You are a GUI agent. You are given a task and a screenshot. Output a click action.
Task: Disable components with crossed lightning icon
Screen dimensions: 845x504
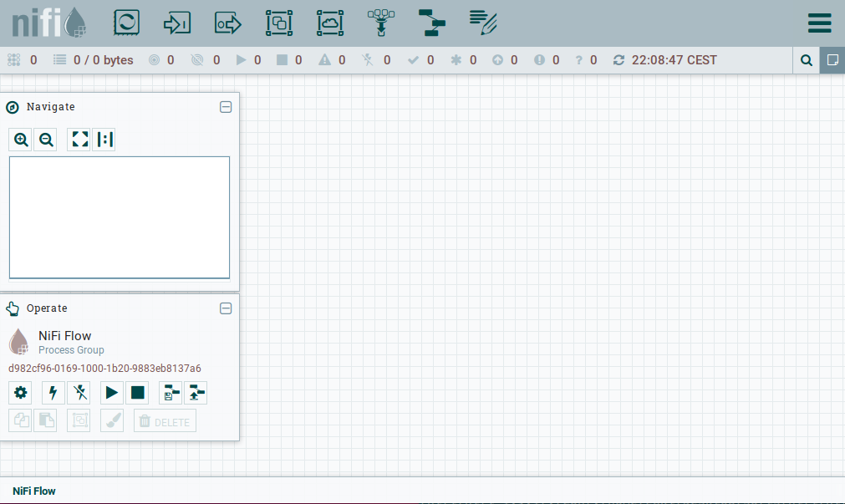coord(79,393)
